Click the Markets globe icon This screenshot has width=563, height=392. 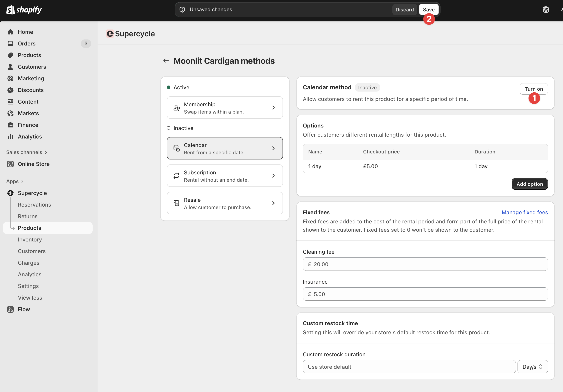point(10,113)
